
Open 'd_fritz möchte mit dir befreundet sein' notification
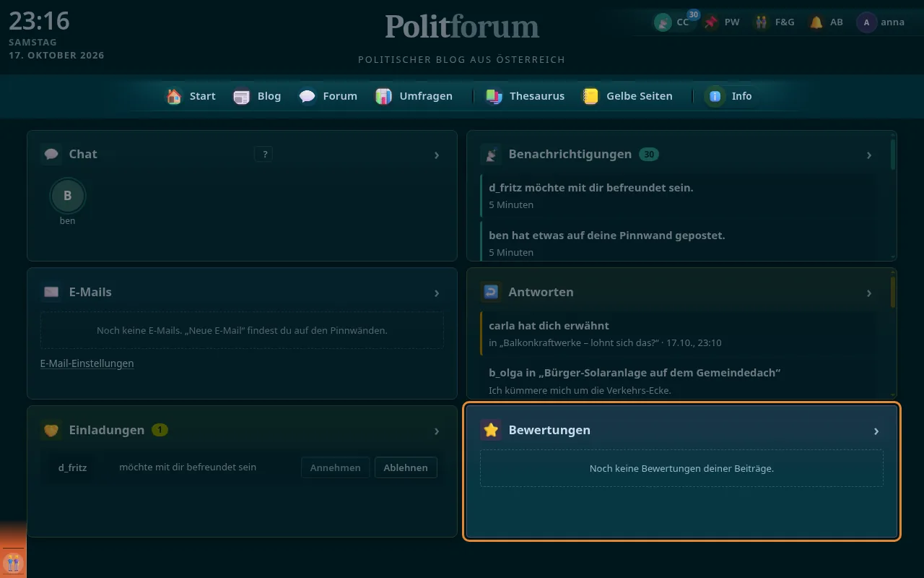pyautogui.click(x=680, y=196)
